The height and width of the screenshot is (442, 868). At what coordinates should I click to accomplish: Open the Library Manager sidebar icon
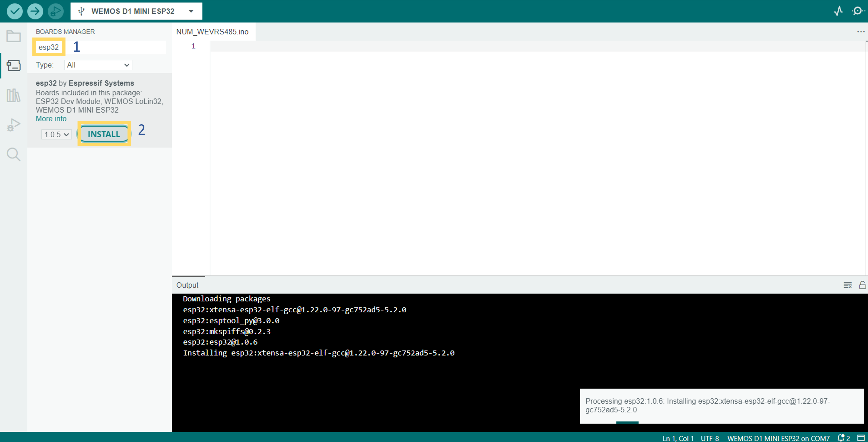(13, 95)
